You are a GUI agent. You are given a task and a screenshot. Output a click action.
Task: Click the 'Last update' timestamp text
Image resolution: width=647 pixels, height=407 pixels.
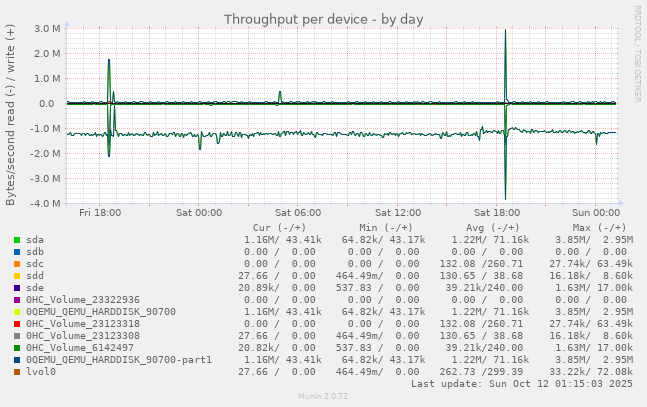coord(522,384)
